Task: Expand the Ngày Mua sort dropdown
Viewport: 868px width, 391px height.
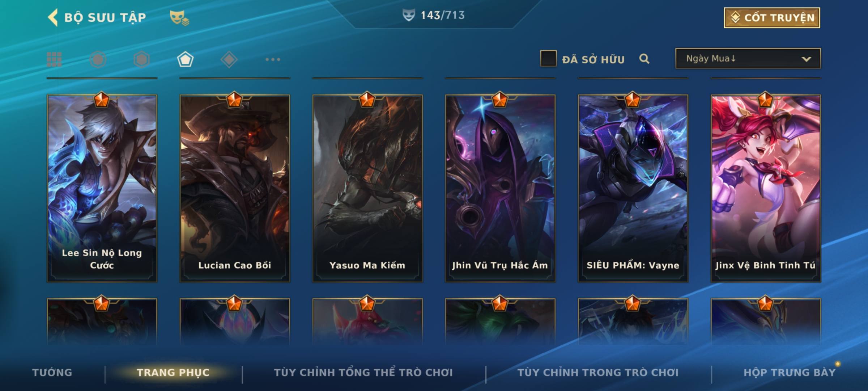Action: (x=748, y=59)
